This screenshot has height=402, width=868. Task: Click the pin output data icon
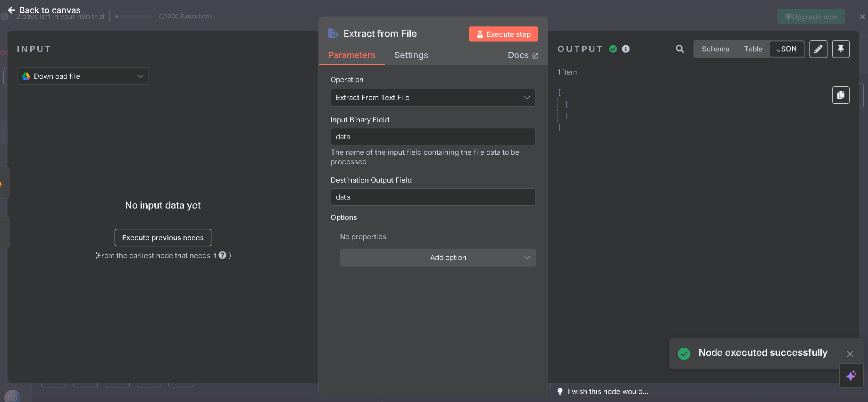point(841,49)
